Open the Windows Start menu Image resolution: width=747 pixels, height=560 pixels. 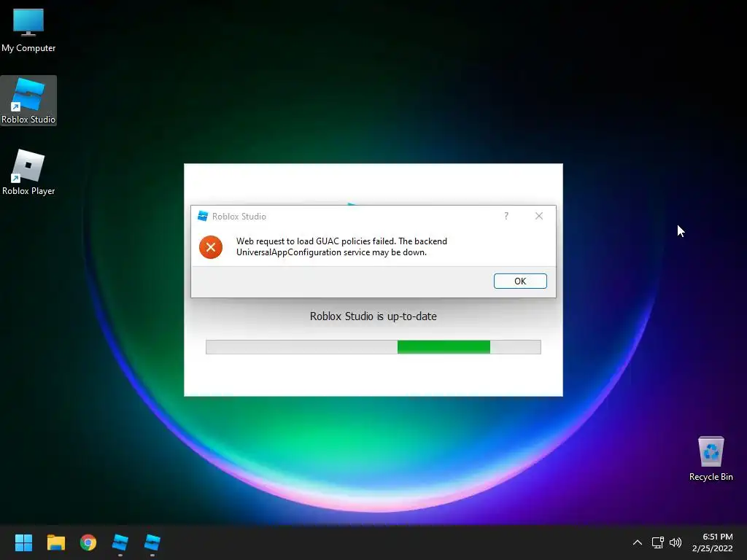point(23,542)
